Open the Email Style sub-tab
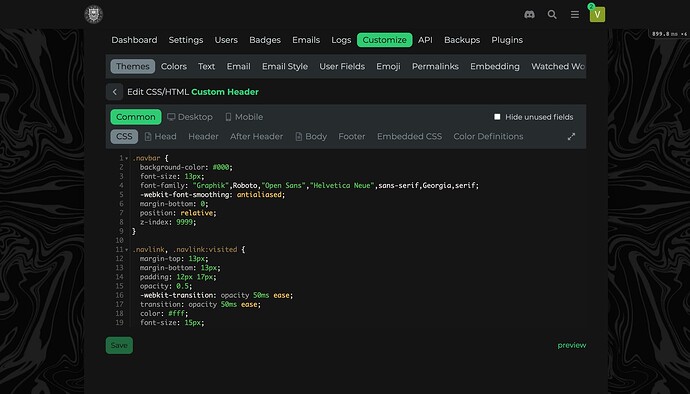Image resolution: width=690 pixels, height=394 pixels. [285, 66]
